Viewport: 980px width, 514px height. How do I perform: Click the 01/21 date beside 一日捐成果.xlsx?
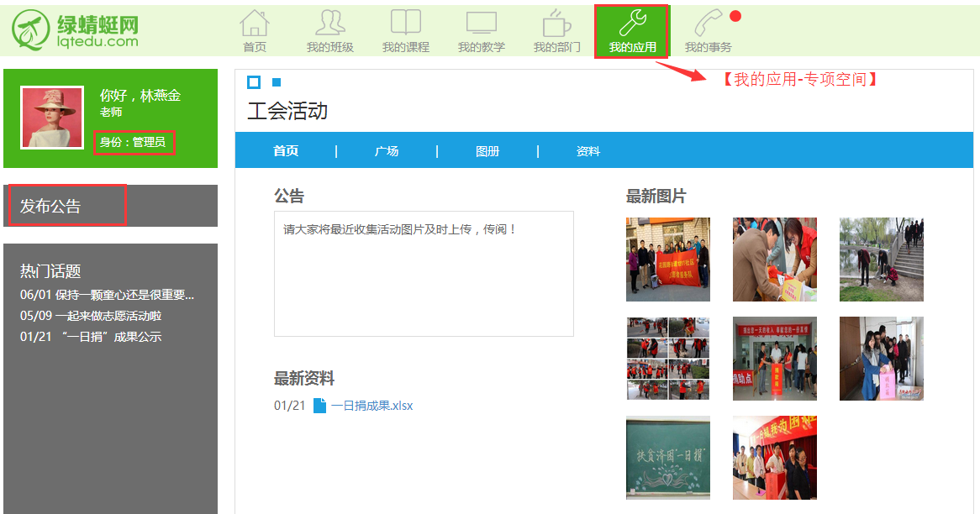click(289, 406)
